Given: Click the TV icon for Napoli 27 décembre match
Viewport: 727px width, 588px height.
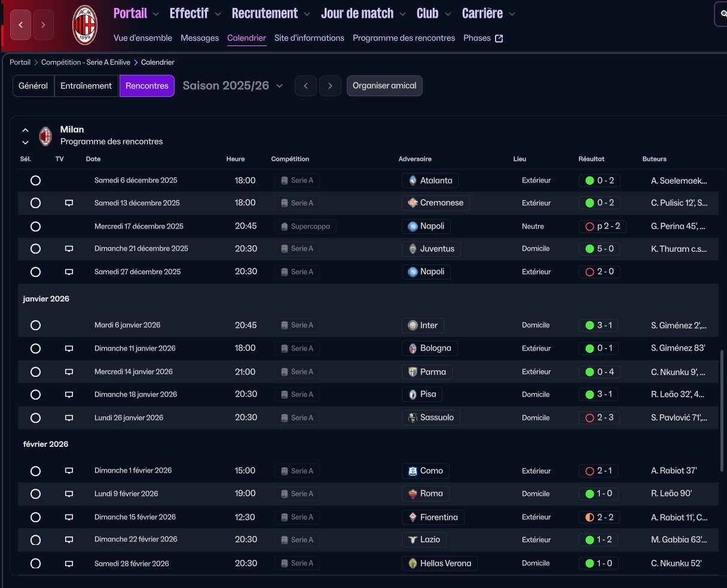Looking at the screenshot, I should point(69,272).
